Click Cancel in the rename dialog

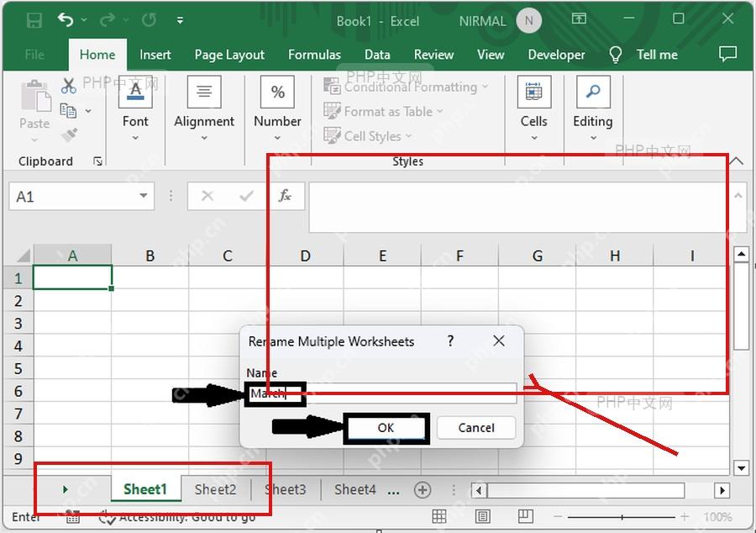tap(476, 428)
